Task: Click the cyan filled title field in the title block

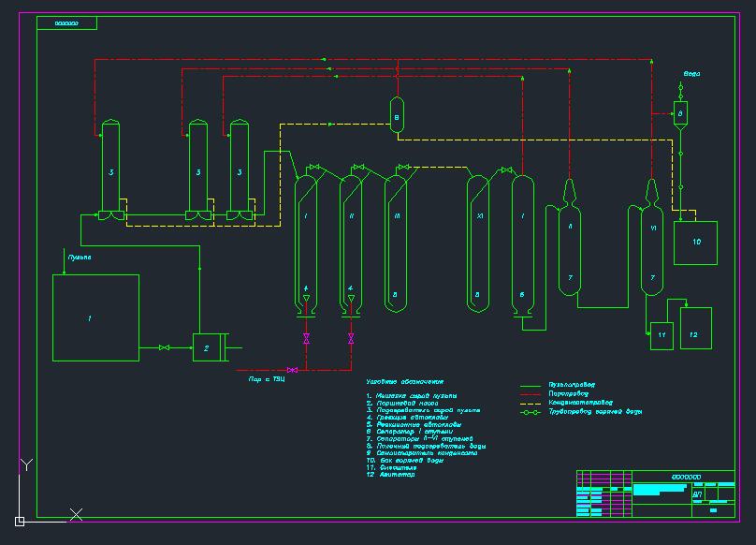Action: 659,490
